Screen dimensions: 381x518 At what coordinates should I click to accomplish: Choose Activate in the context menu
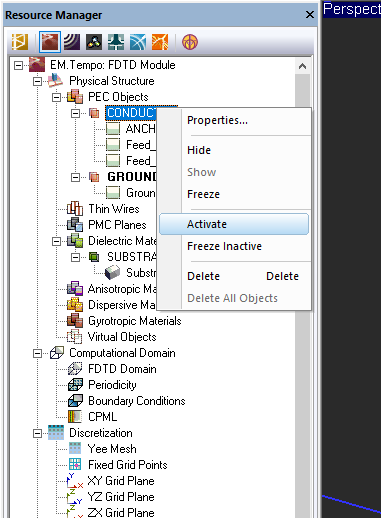(x=234, y=224)
